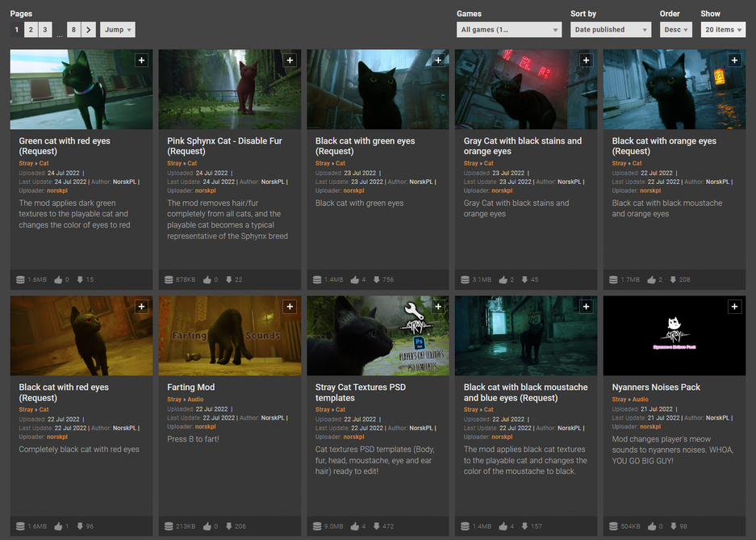756x540 pixels.
Task: Go to page 8
Action: point(73,30)
